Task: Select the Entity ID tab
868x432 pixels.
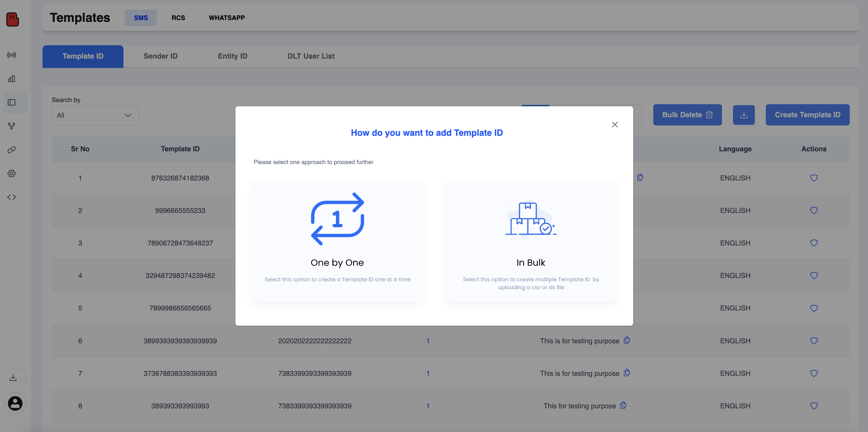Action: pyautogui.click(x=232, y=56)
